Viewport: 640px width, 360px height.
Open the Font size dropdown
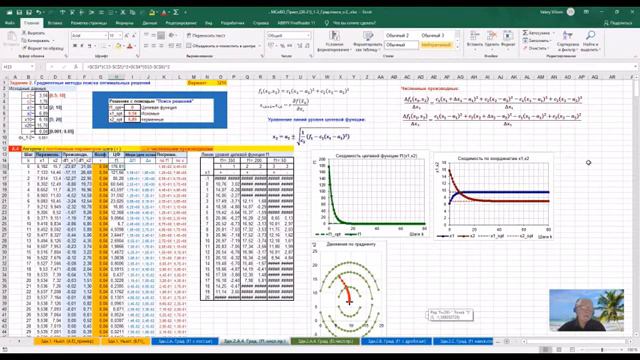click(120, 36)
